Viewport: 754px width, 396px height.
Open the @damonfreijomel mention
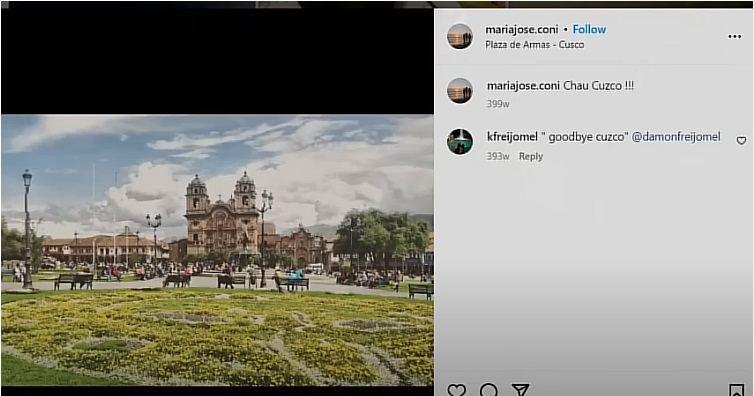click(676, 137)
